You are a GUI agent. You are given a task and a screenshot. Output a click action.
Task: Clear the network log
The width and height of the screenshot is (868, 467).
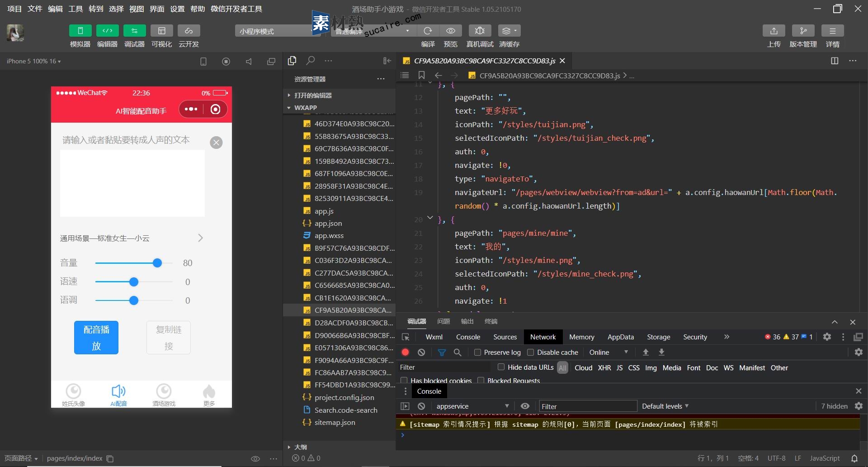click(421, 352)
